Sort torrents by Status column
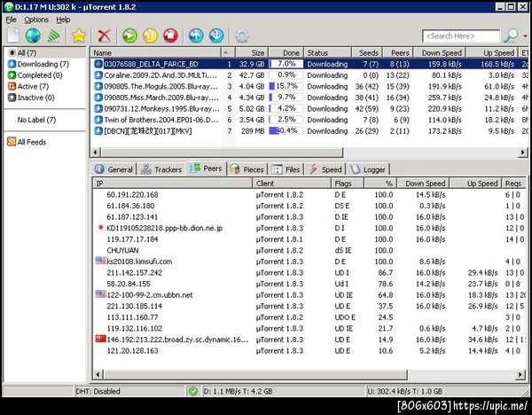This screenshot has height=415, width=532. [327, 52]
